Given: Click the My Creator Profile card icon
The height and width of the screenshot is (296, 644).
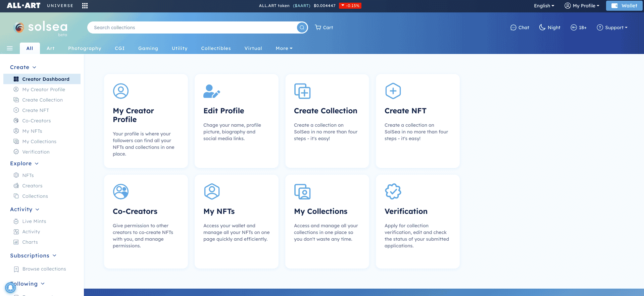Looking at the screenshot, I should pos(121,91).
